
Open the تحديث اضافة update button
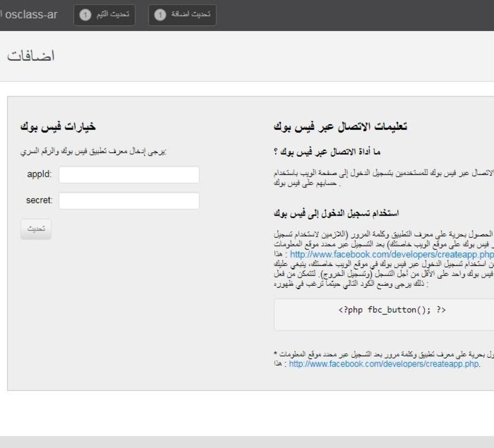point(182,15)
